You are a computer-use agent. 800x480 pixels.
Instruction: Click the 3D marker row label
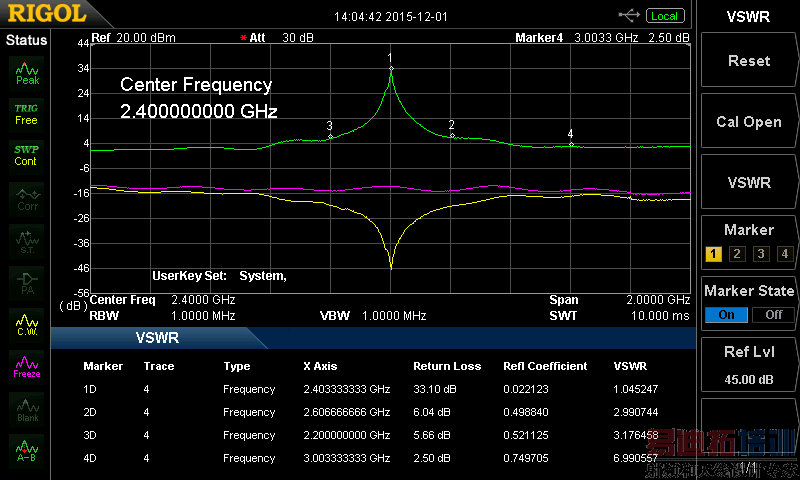90,435
